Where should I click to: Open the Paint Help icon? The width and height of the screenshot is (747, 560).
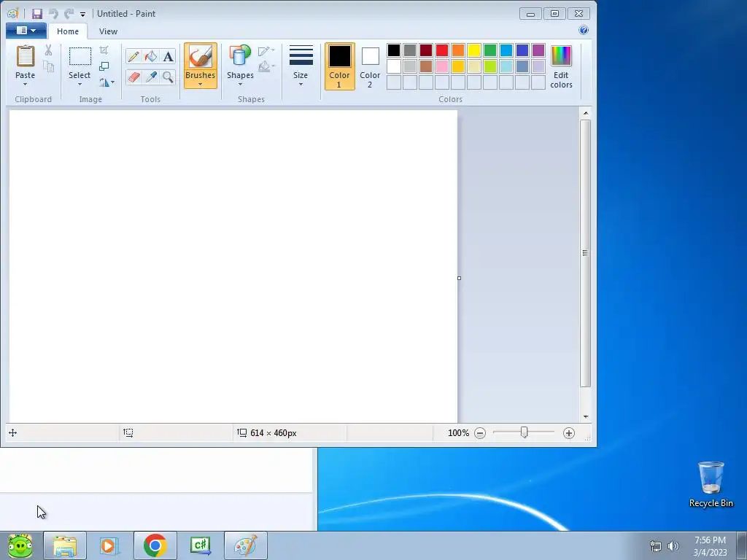[584, 31]
